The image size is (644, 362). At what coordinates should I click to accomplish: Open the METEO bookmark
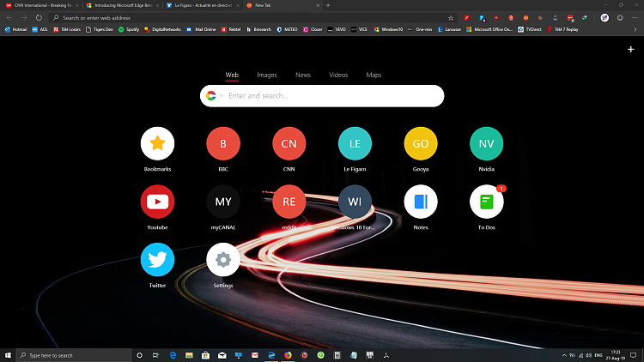click(x=287, y=29)
